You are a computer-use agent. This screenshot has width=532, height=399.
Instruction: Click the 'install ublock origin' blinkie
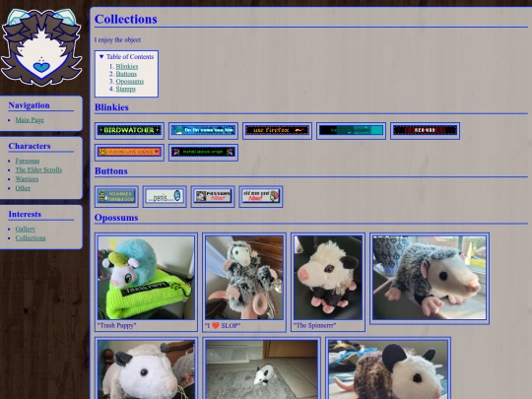[203, 153]
